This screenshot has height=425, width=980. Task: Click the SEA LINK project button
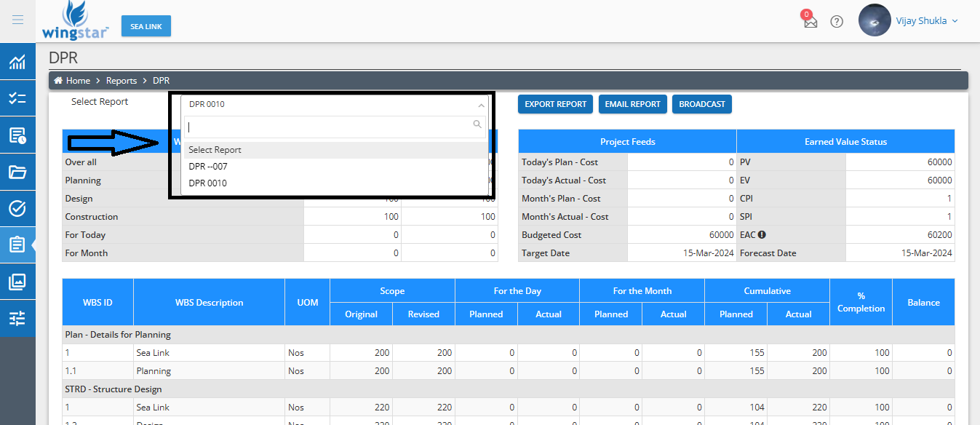[x=146, y=26]
